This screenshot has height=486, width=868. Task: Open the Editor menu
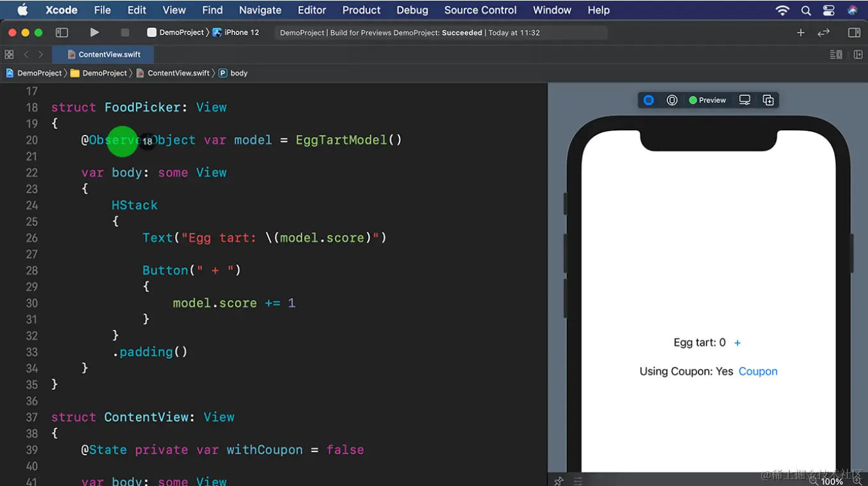312,10
